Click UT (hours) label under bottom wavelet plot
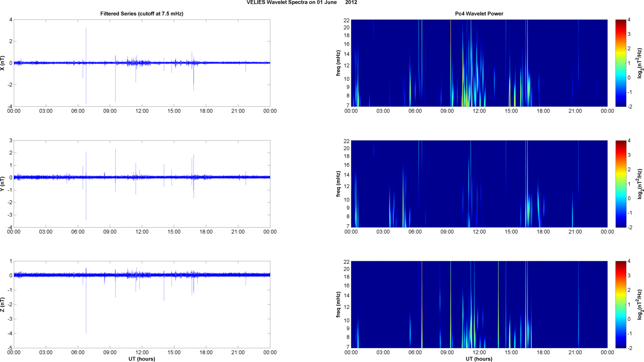644x362 pixels. [479, 359]
